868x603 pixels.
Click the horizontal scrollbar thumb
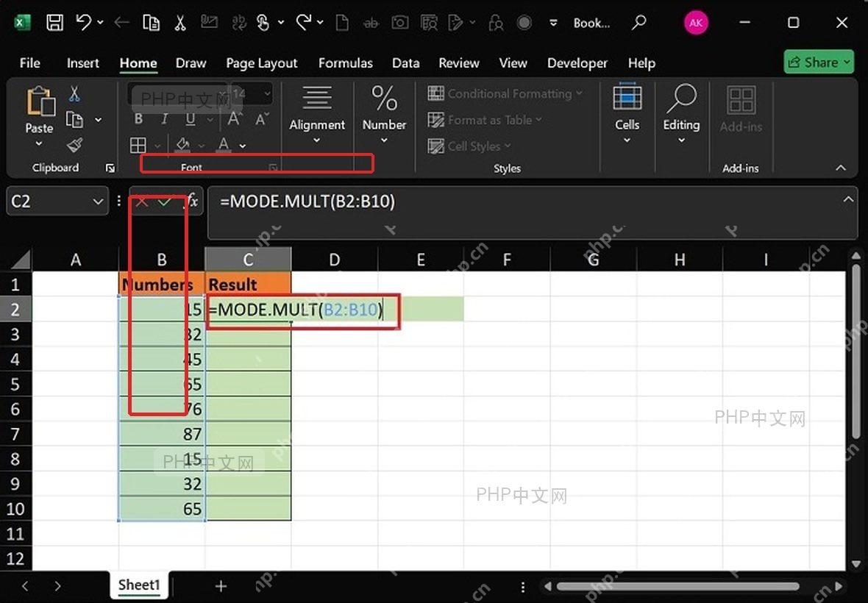677,586
